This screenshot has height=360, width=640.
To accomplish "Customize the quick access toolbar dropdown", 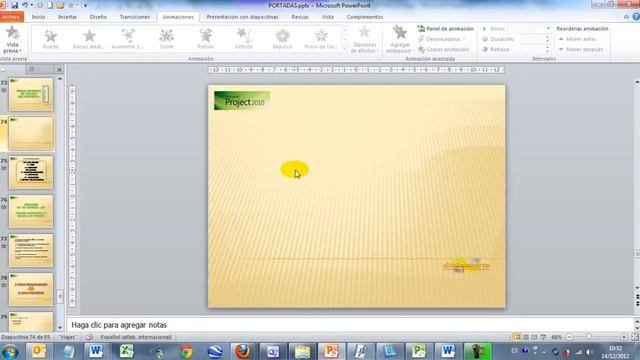I will (x=86, y=5).
